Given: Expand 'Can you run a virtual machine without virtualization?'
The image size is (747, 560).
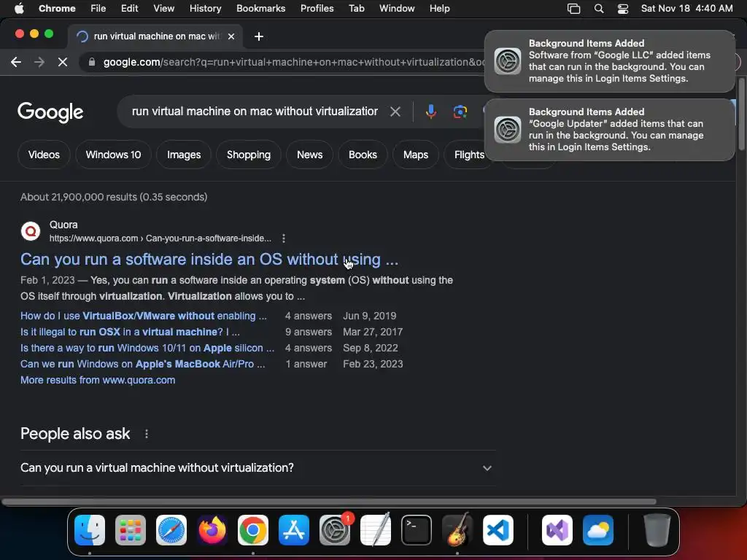Looking at the screenshot, I should [258, 467].
